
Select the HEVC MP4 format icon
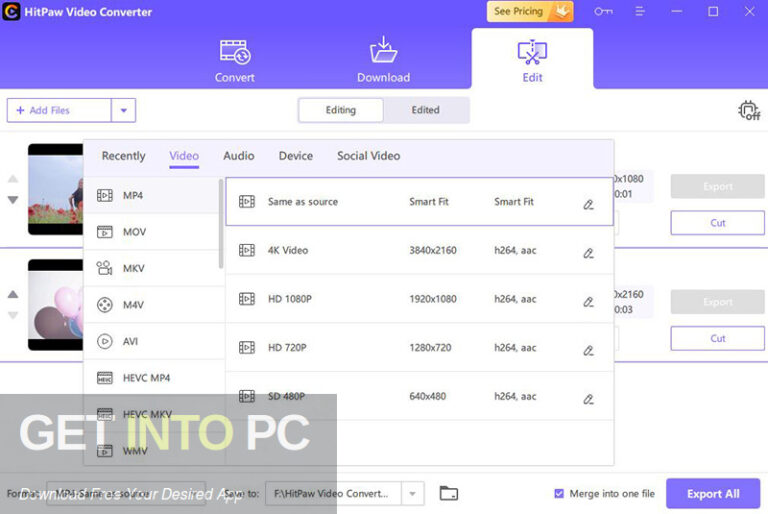[x=105, y=378]
